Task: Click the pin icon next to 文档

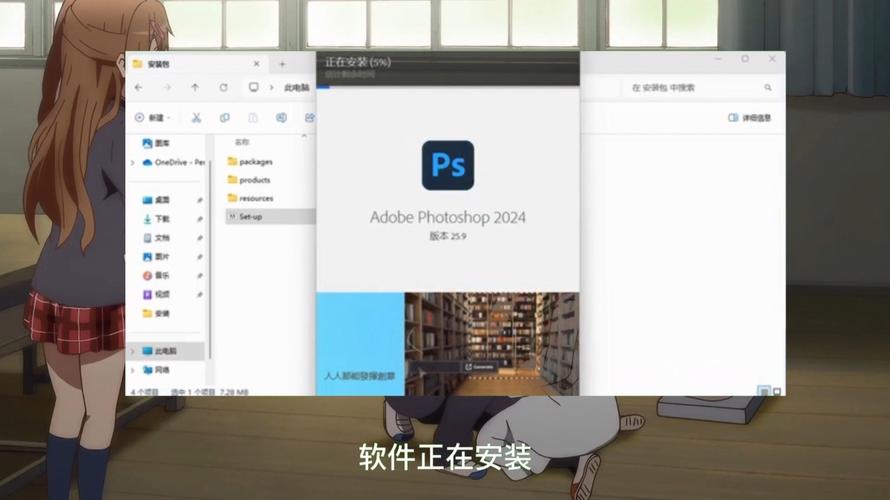Action: [200, 238]
